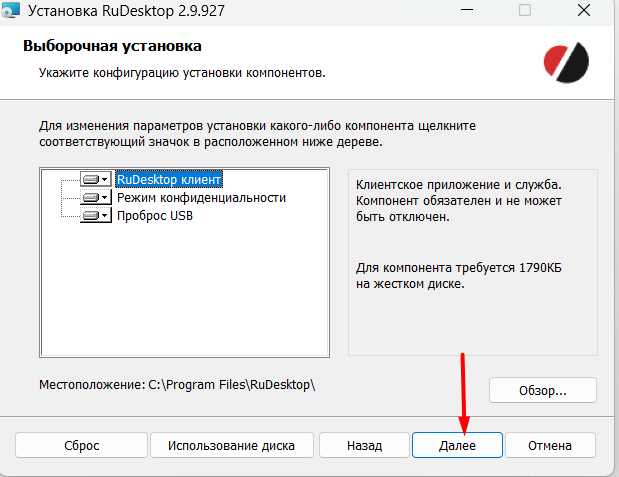Open the drive icon dropdown for RuDesktop клиент
Image resolution: width=619 pixels, height=477 pixels.
pos(96,180)
